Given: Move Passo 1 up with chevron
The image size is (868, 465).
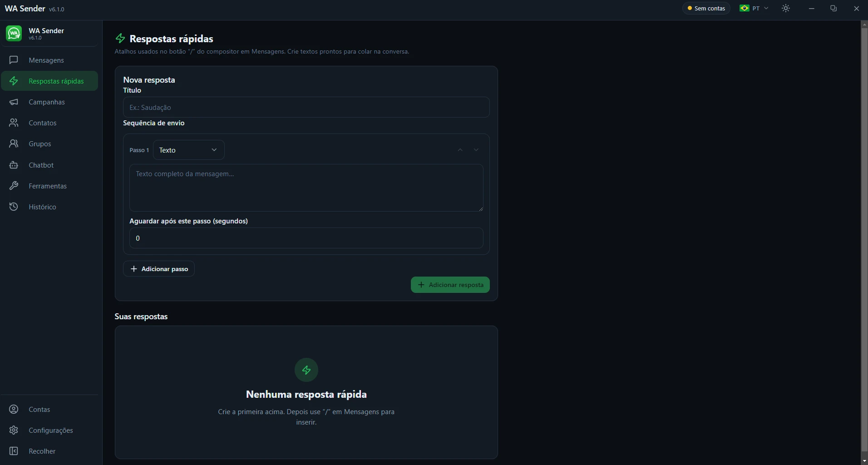Looking at the screenshot, I should (460, 150).
